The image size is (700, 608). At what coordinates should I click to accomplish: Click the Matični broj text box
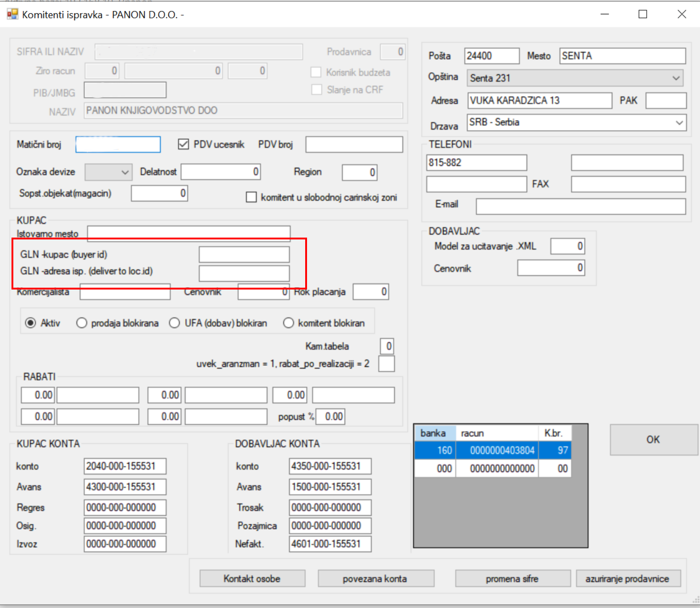(118, 145)
